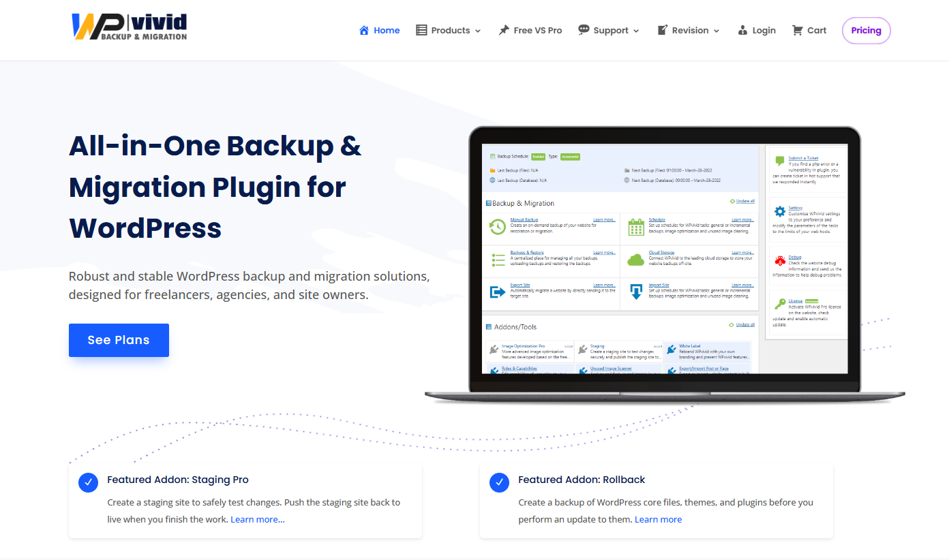
Task: Click the "All-in-One Backup &" headline line
Action: tap(215, 146)
